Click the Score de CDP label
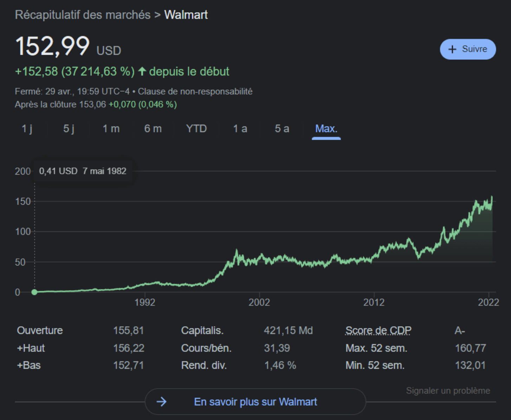Screen dimensions: 511x420 (x=378, y=330)
